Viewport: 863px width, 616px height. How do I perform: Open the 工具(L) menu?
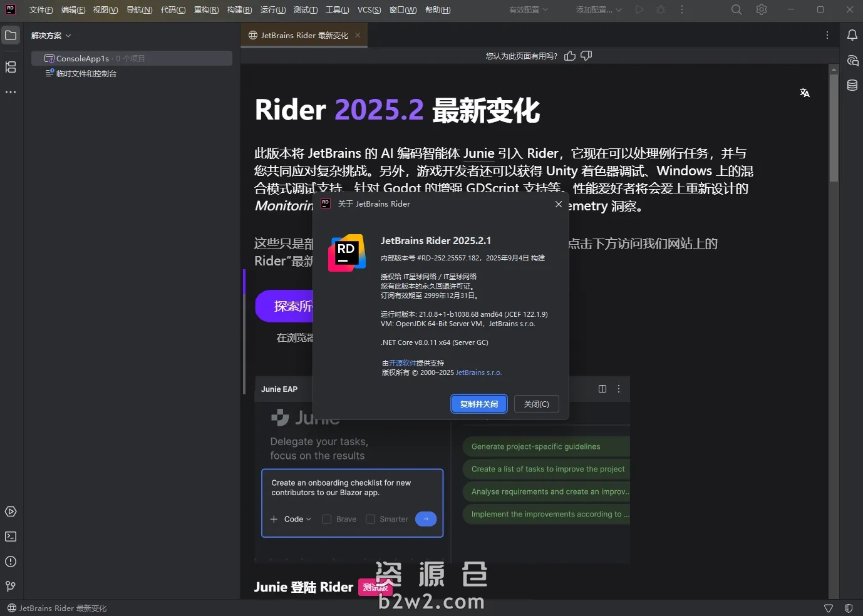(x=337, y=10)
